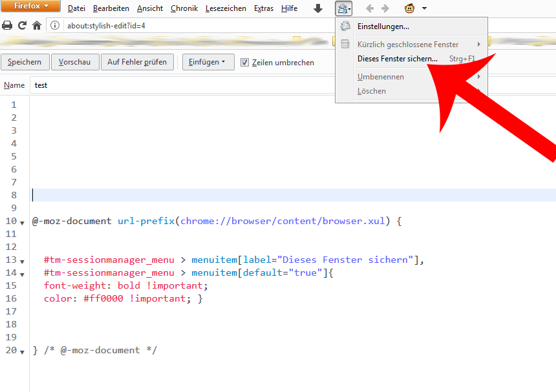Screen dimensions: 556x392
Task: Toggle the Zeilen umbrechen checkbox
Action: coord(244,63)
